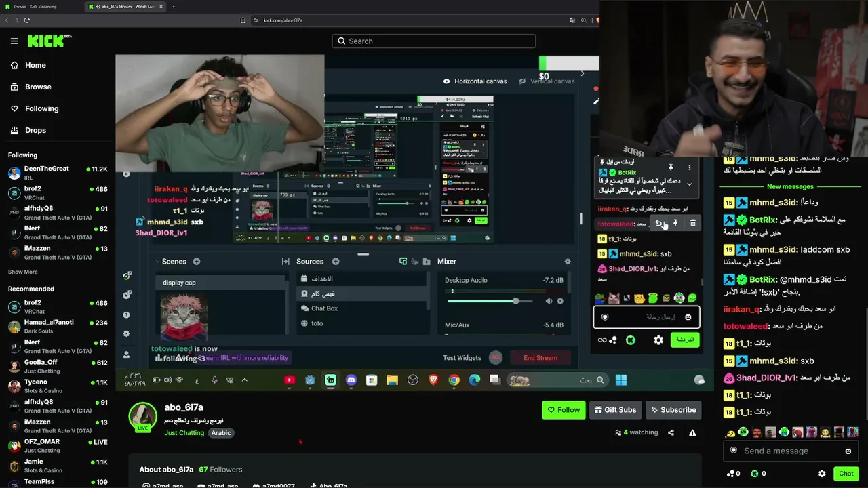Open more options on pinned BotRix message
868x488 pixels.
(x=690, y=167)
